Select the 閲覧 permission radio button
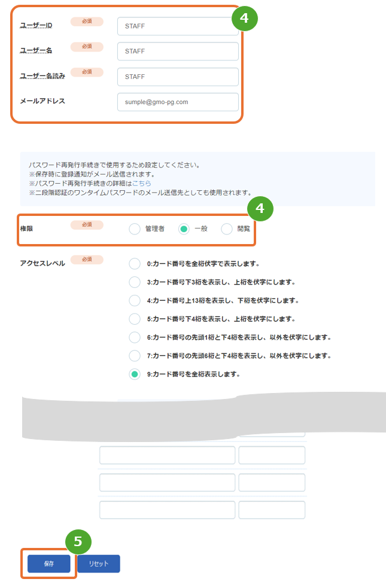The image size is (386, 588). click(x=227, y=229)
